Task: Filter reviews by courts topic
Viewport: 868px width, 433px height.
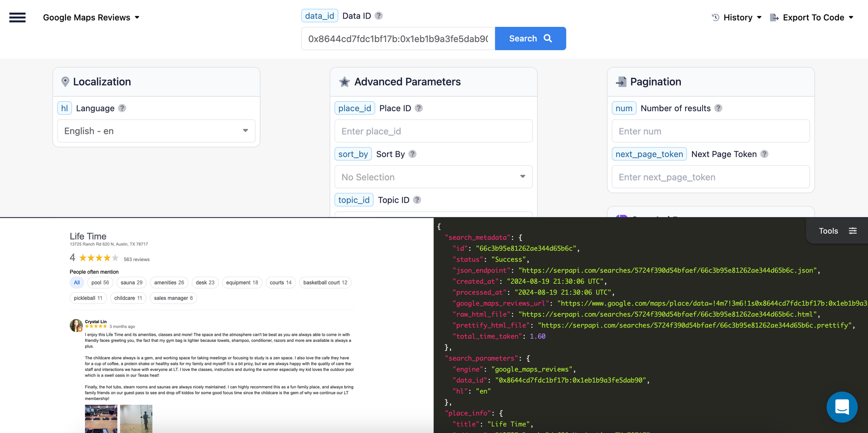Action: tap(281, 282)
